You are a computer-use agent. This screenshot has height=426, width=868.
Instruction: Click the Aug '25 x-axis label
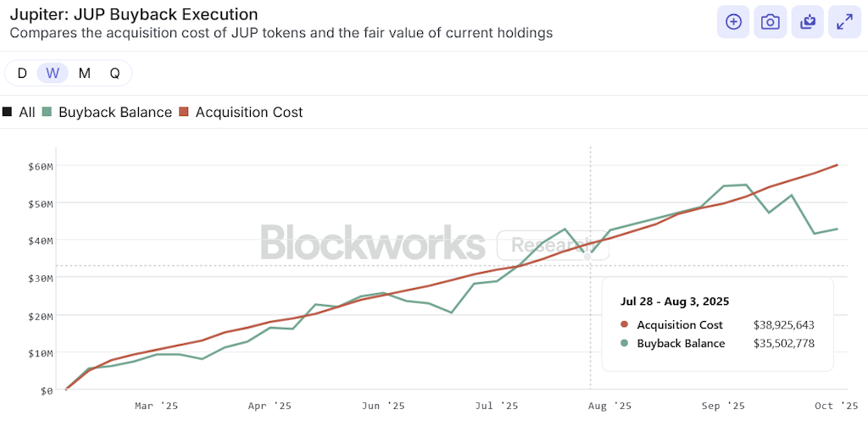pyautogui.click(x=609, y=406)
